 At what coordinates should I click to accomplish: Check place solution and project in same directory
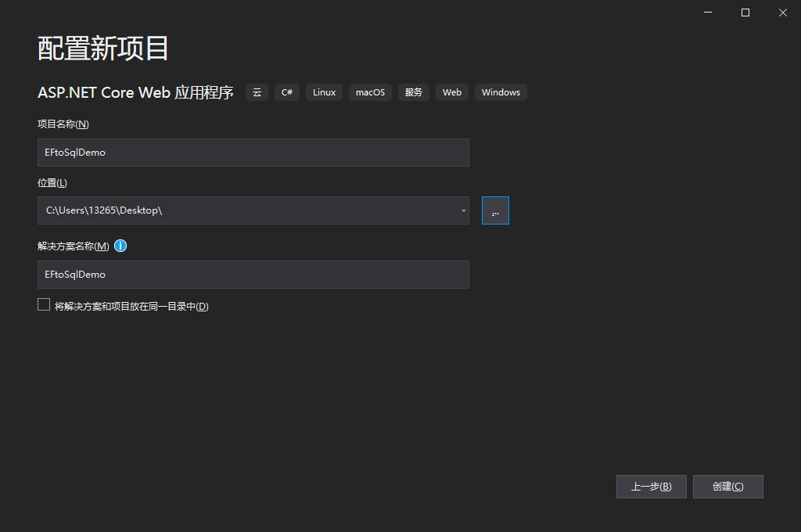[x=44, y=305]
